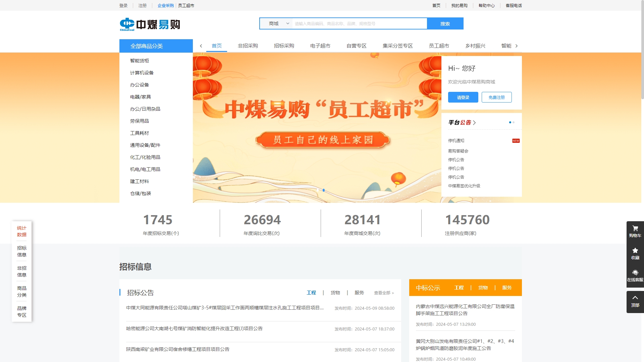Viewport: 644px width, 362px height.
Task: Open the 易购答疑会 announcement
Action: (458, 151)
